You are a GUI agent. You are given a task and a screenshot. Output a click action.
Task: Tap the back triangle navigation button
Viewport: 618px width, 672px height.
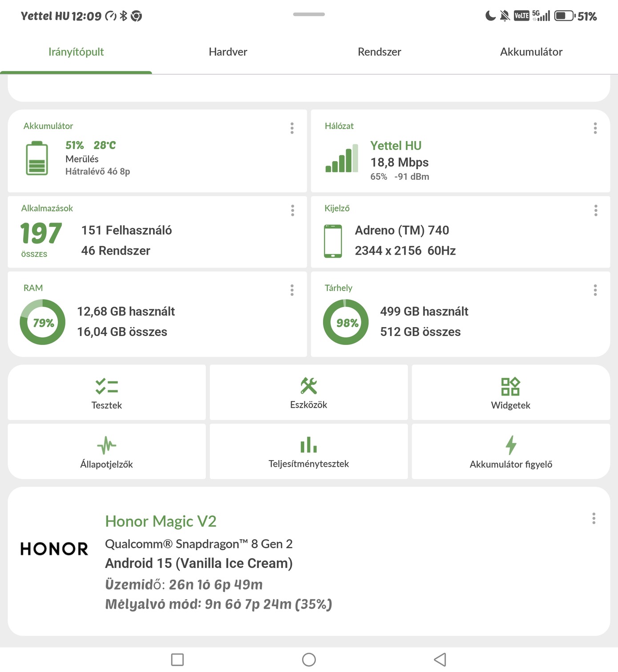[x=440, y=660]
